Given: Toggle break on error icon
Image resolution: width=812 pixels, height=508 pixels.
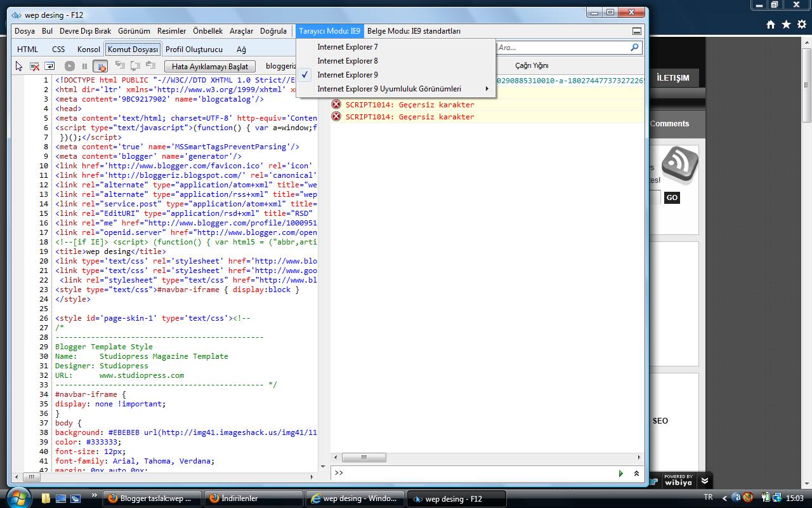Looking at the screenshot, I should click(100, 66).
